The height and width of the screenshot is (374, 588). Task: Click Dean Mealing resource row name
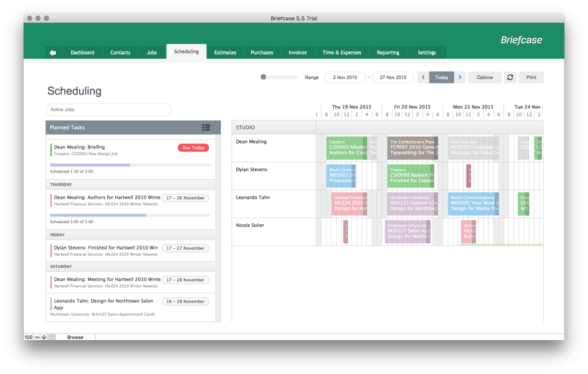coord(251,142)
